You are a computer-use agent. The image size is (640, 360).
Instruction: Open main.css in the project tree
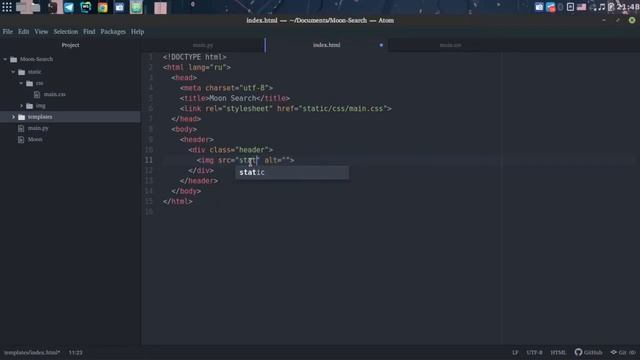point(54,94)
